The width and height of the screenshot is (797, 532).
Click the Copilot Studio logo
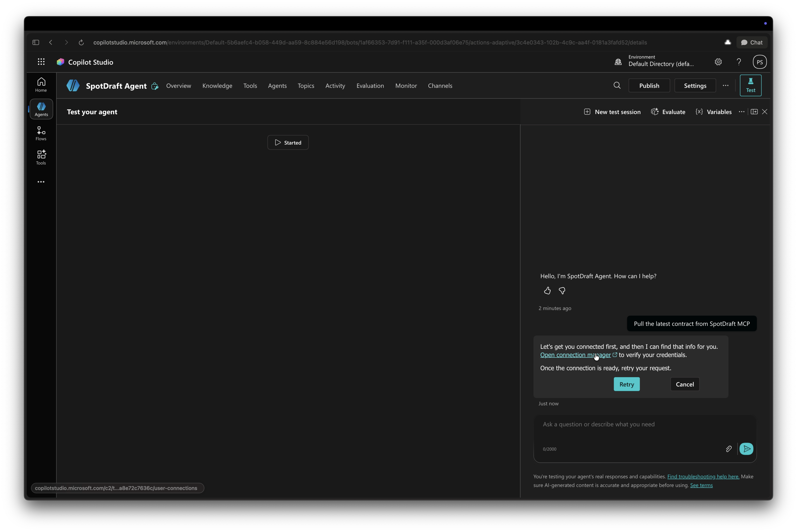click(60, 62)
